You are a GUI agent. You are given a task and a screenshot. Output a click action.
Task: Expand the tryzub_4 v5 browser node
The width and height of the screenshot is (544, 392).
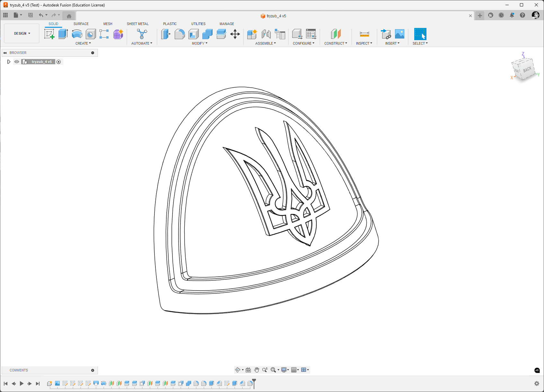pyautogui.click(x=9, y=62)
